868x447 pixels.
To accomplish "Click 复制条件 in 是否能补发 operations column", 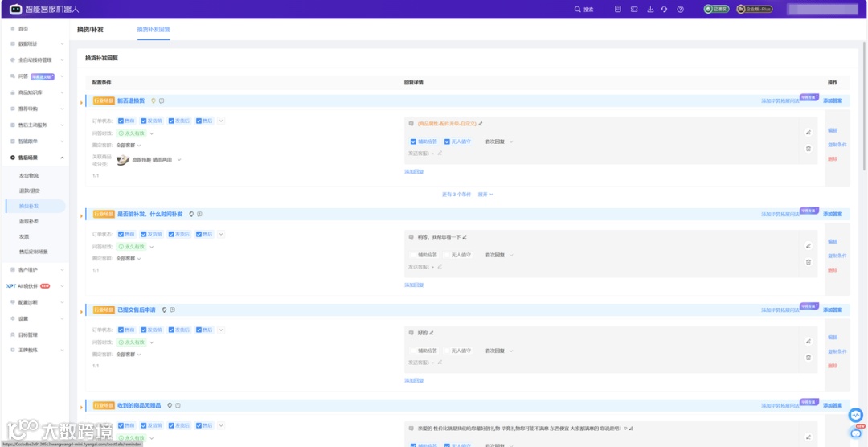I will pos(837,256).
